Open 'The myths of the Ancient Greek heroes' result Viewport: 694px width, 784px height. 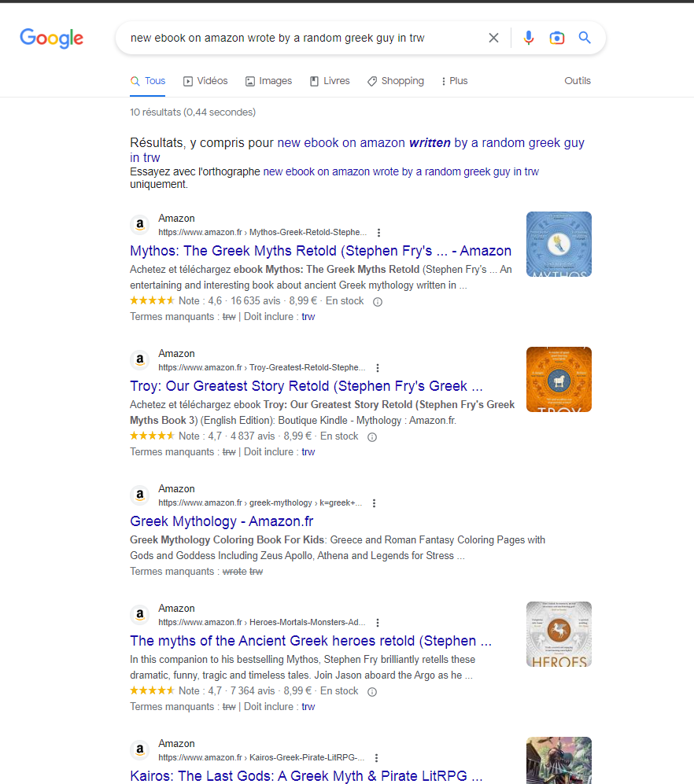coord(311,641)
